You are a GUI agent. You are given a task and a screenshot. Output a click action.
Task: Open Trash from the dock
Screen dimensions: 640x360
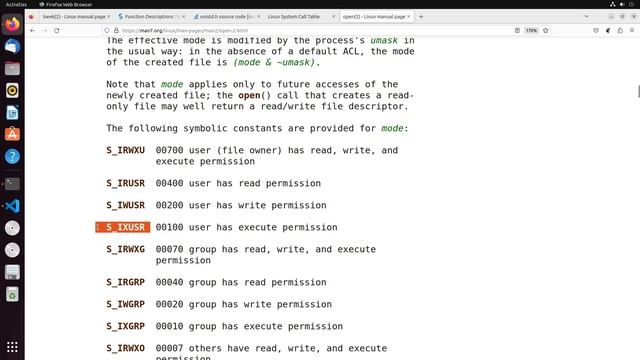point(12,294)
